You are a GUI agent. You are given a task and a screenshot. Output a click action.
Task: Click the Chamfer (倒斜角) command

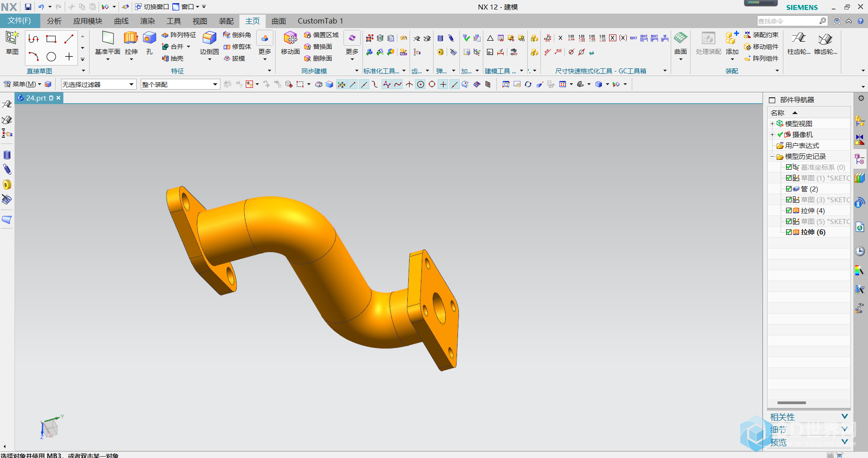coord(237,35)
